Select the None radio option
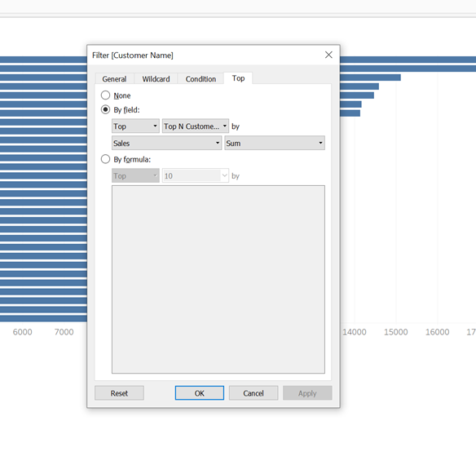Screen dimensions: 476x456 (x=105, y=95)
